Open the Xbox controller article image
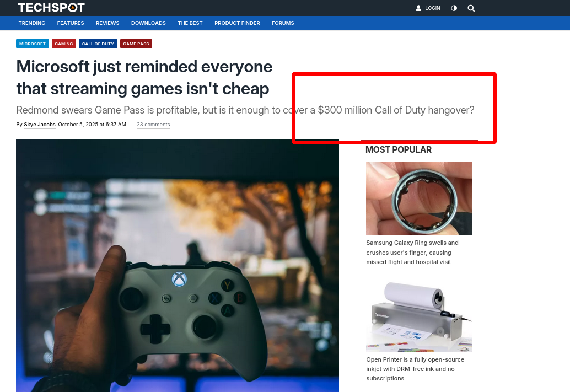The image size is (570, 392). [178, 265]
